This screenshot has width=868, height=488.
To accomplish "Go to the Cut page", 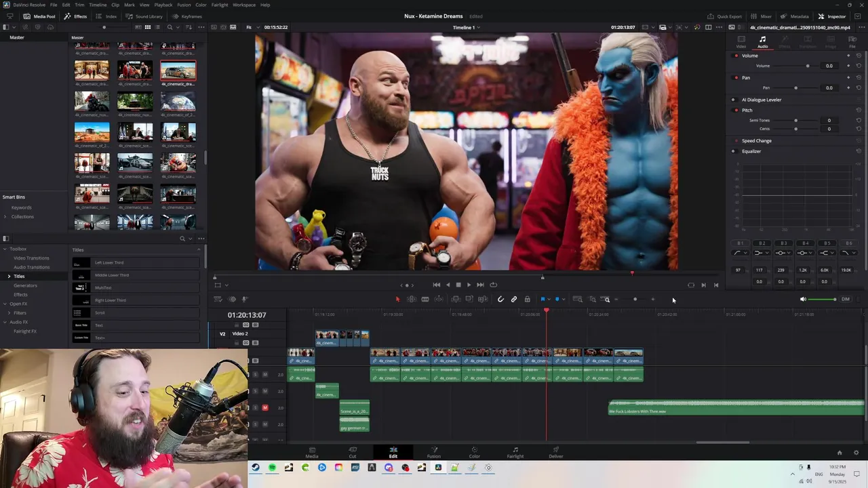I will point(353,452).
